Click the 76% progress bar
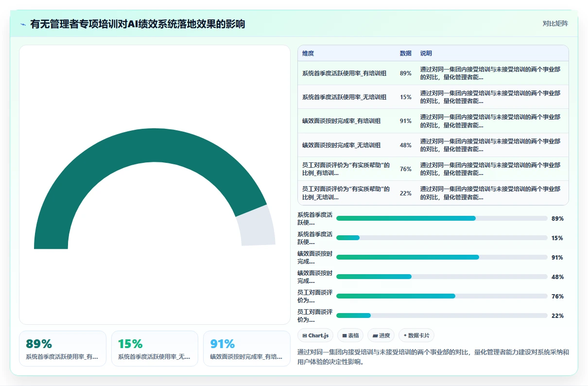Viewport: 588px width, 386px height. click(442, 296)
